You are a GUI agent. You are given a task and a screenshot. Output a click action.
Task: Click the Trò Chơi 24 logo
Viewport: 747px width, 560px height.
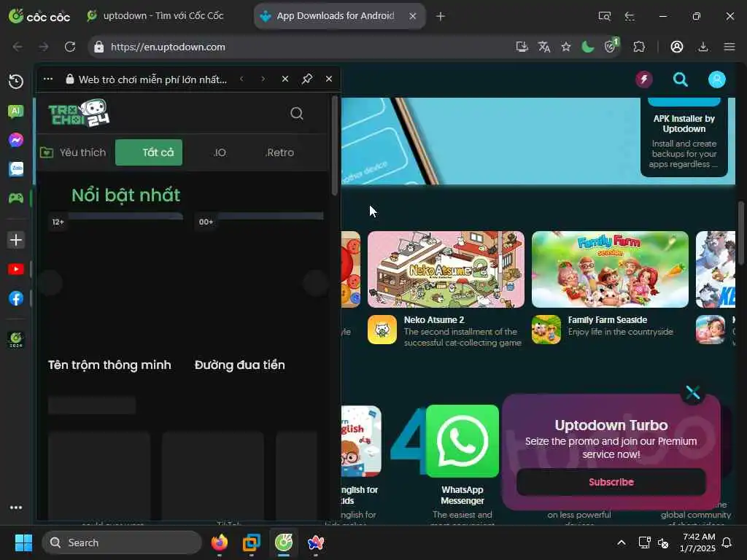[x=79, y=113]
